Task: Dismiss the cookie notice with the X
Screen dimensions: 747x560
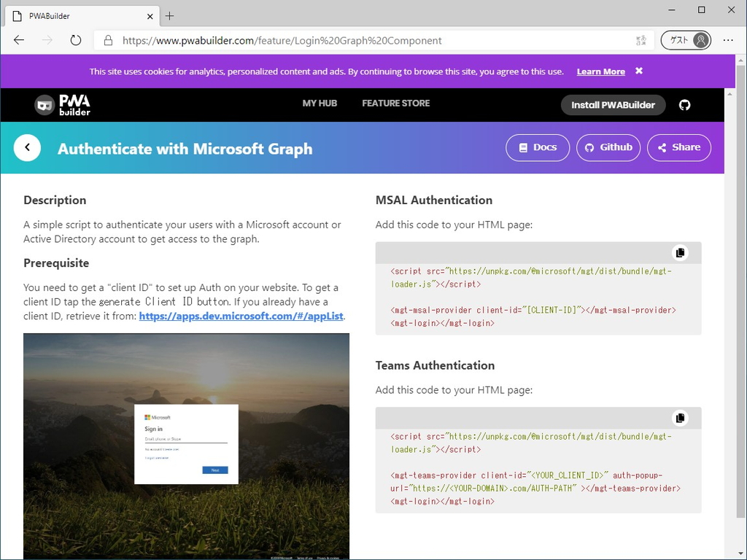Action: point(638,71)
